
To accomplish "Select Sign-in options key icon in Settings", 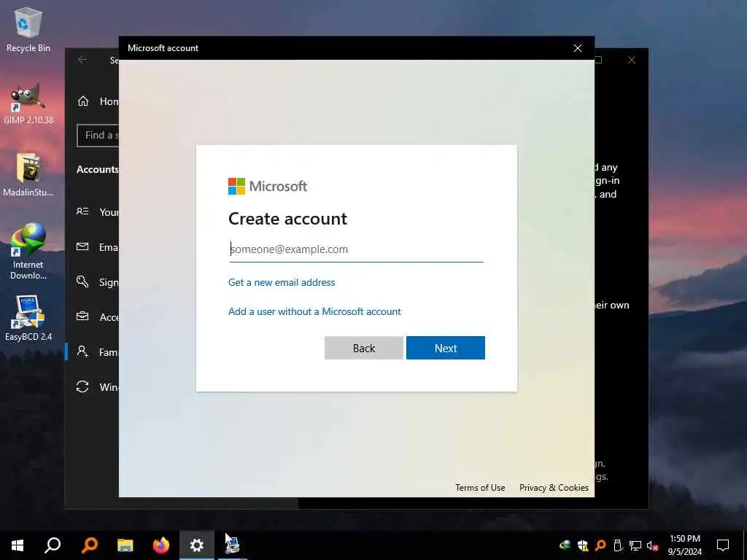I will 82,281.
